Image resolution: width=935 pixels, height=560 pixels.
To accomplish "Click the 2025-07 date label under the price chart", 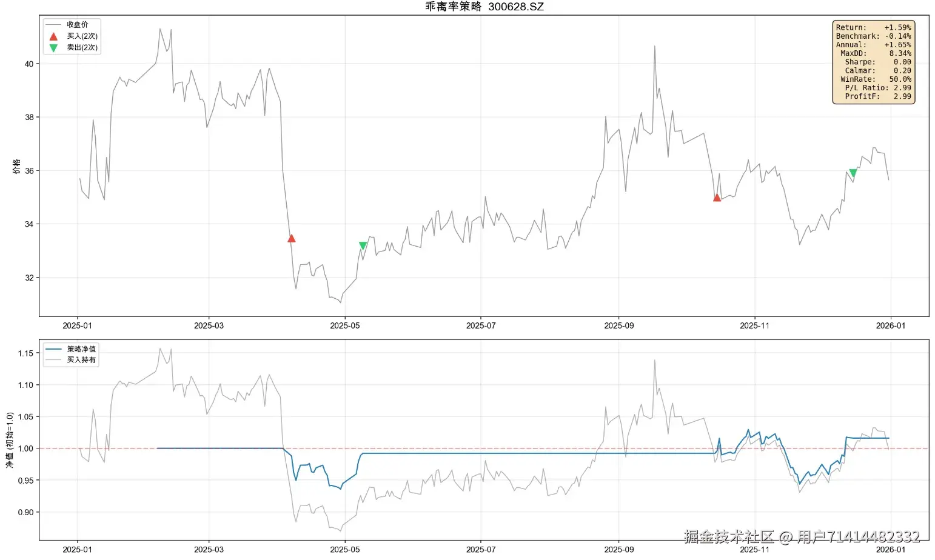I will click(x=481, y=325).
